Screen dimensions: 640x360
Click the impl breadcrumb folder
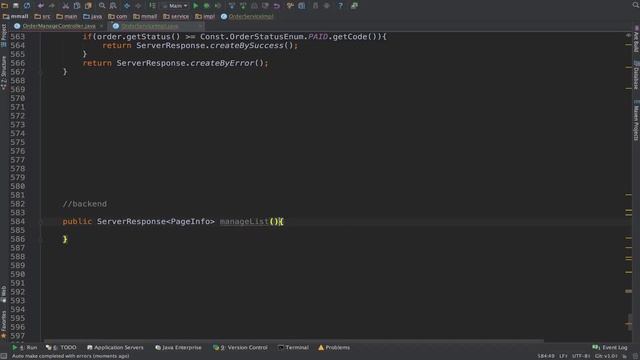205,16
